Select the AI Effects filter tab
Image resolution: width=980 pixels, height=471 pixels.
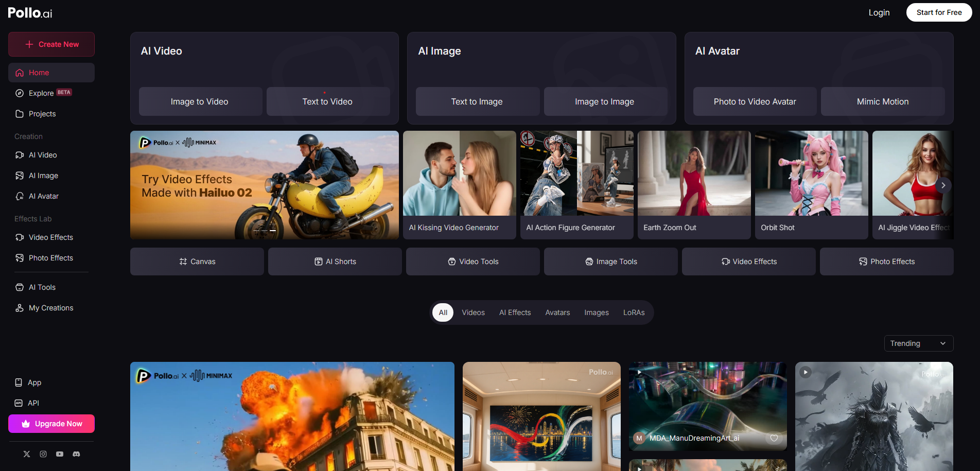(x=515, y=312)
